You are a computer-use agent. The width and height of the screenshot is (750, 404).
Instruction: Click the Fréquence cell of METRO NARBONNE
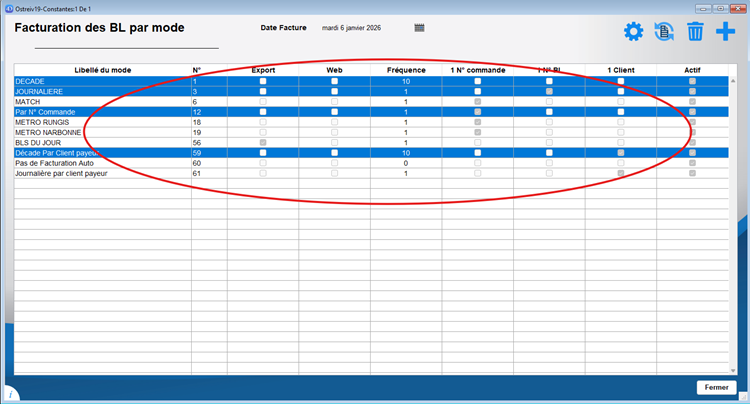click(x=406, y=132)
